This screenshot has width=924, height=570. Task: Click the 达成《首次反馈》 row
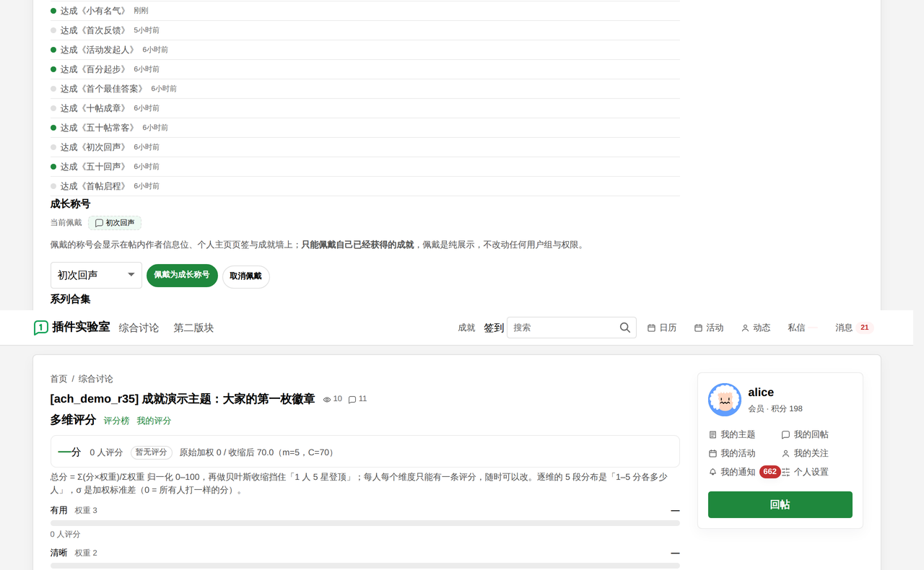click(x=365, y=30)
